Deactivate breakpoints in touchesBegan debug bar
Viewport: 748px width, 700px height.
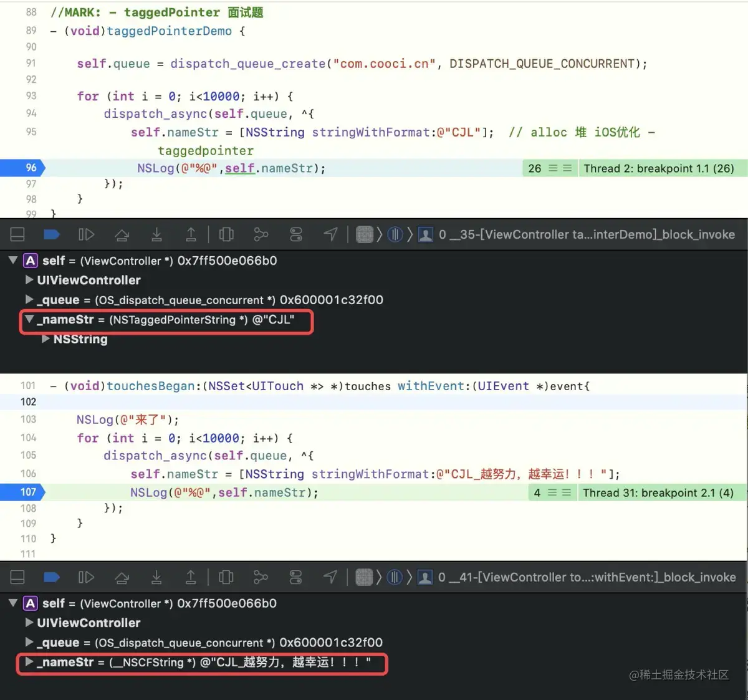pyautogui.click(x=52, y=577)
